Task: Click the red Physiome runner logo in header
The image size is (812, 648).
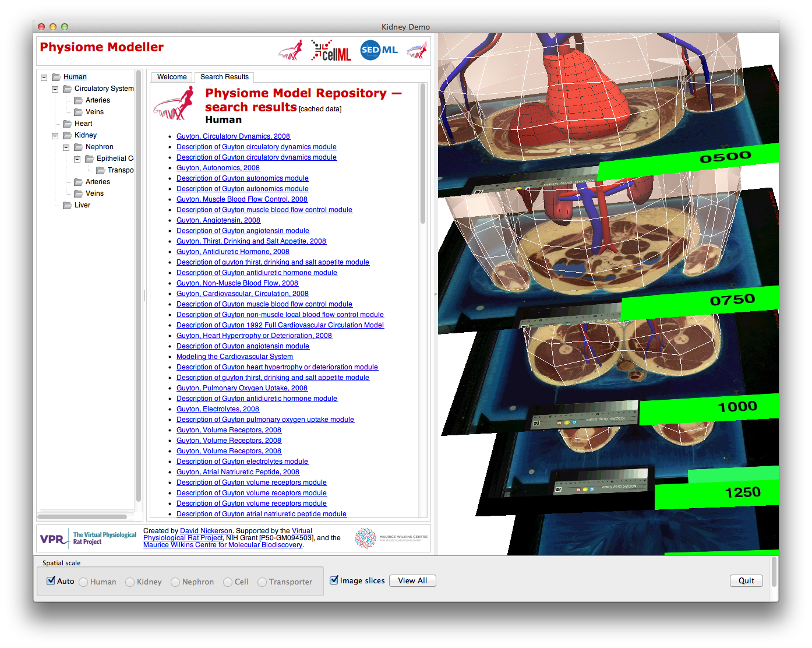Action: coord(291,51)
